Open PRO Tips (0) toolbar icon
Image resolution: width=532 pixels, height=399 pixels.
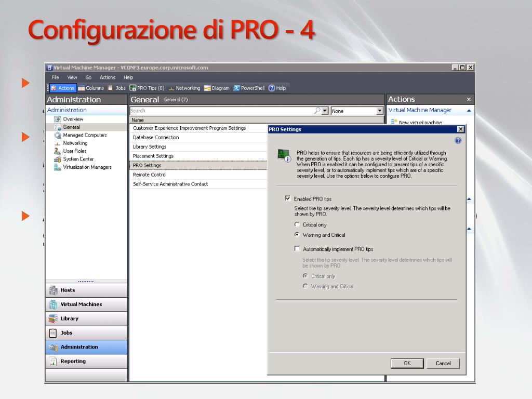147,88
